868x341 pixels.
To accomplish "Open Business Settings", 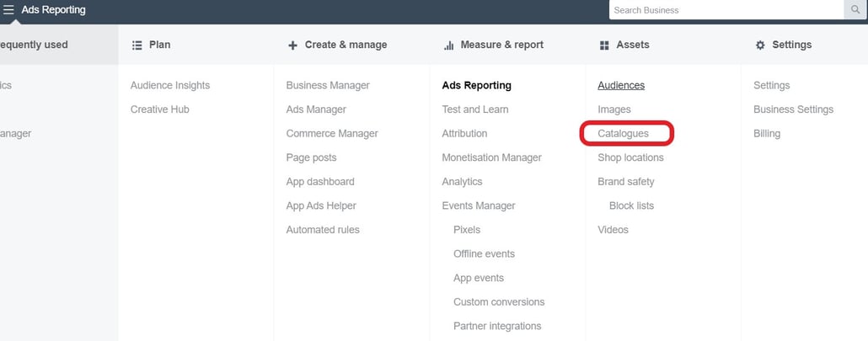I will tap(793, 109).
